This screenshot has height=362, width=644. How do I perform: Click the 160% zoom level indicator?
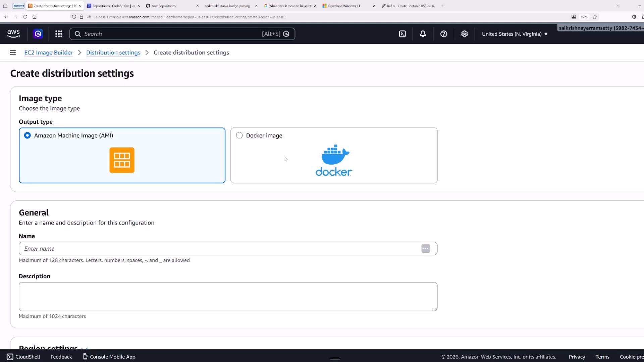point(584,17)
